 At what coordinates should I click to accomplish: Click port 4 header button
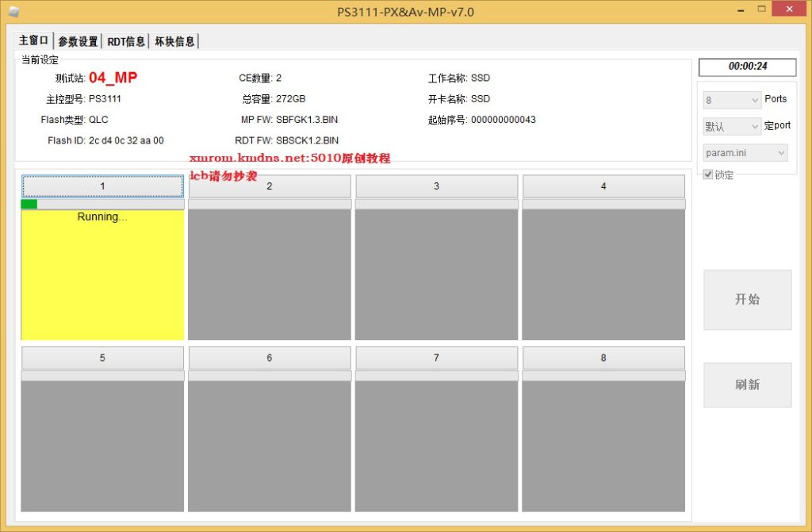coord(603,186)
